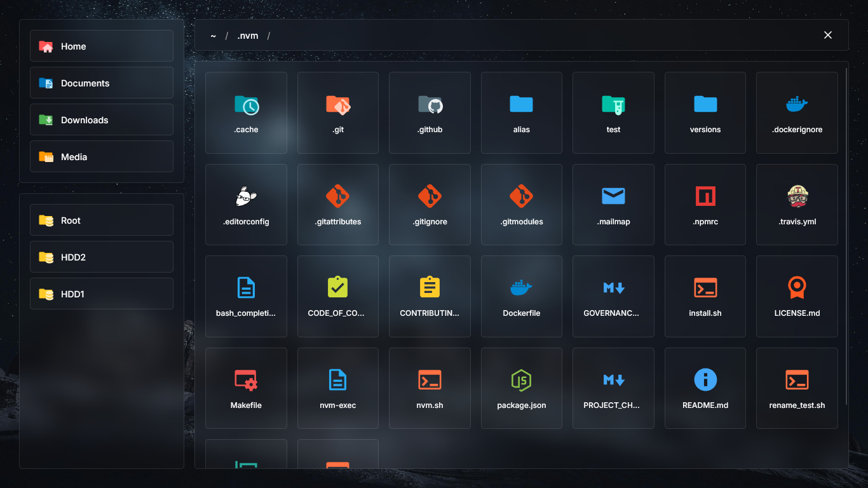Viewport: 868px width, 488px height.
Task: Click the package.json file name label
Action: [522, 405]
